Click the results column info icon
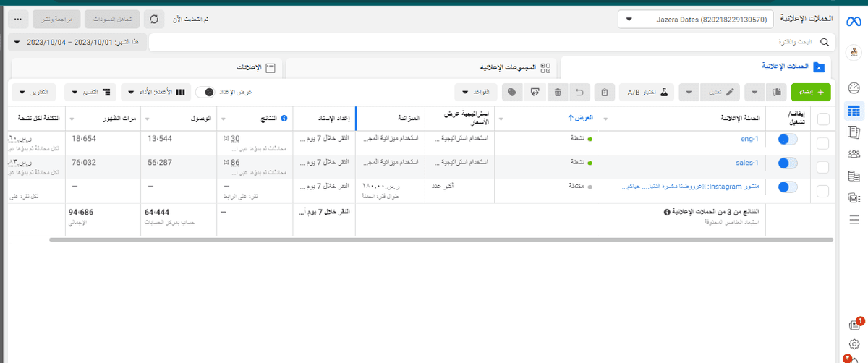 click(284, 118)
